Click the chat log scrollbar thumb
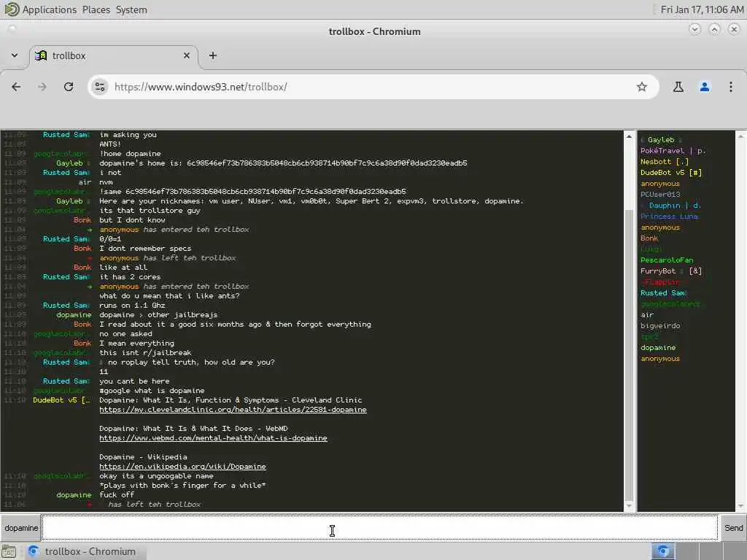Screen dimensions: 747x560 (x=629, y=355)
